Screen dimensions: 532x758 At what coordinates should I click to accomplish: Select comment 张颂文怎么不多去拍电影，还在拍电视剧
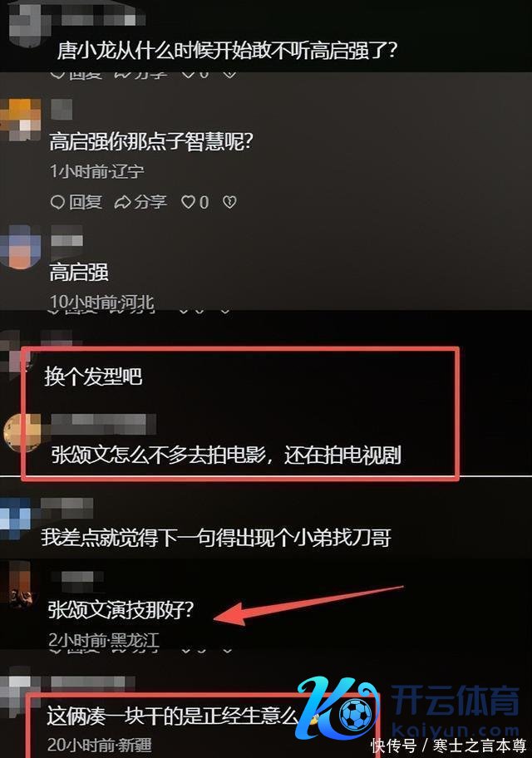click(x=226, y=455)
